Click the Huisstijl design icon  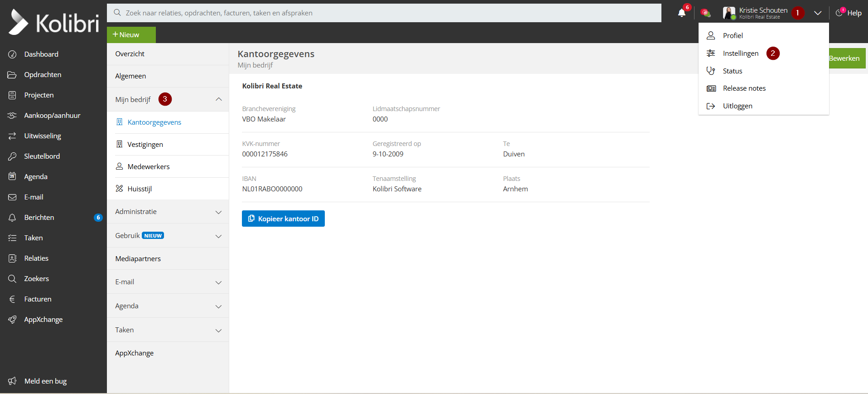[120, 189]
